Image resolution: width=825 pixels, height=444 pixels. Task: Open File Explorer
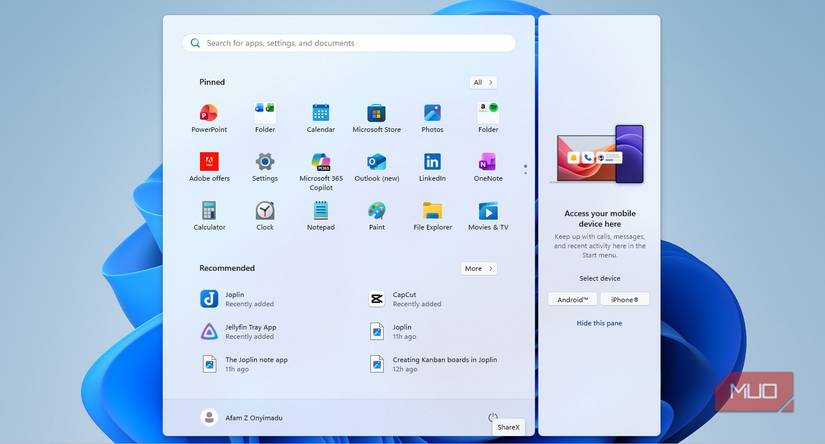pyautogui.click(x=432, y=216)
